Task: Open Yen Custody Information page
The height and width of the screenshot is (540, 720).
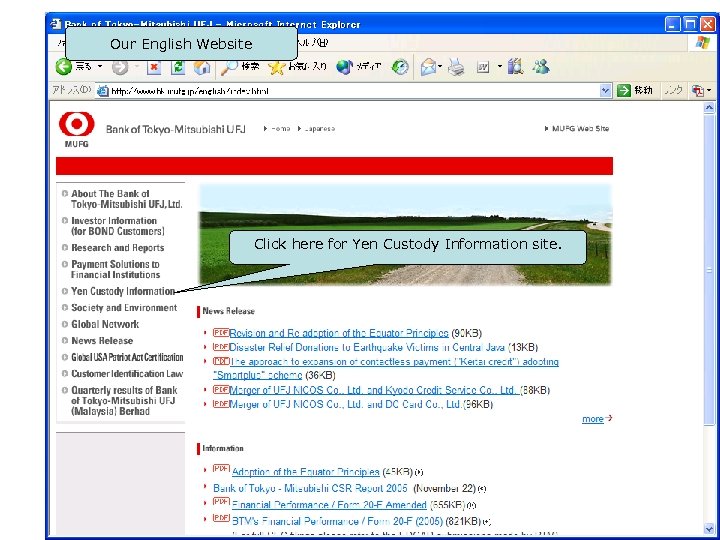Action: [123, 291]
